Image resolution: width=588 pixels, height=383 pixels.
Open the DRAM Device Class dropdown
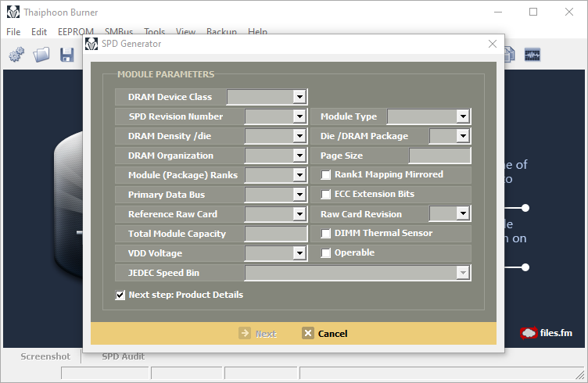coord(299,97)
